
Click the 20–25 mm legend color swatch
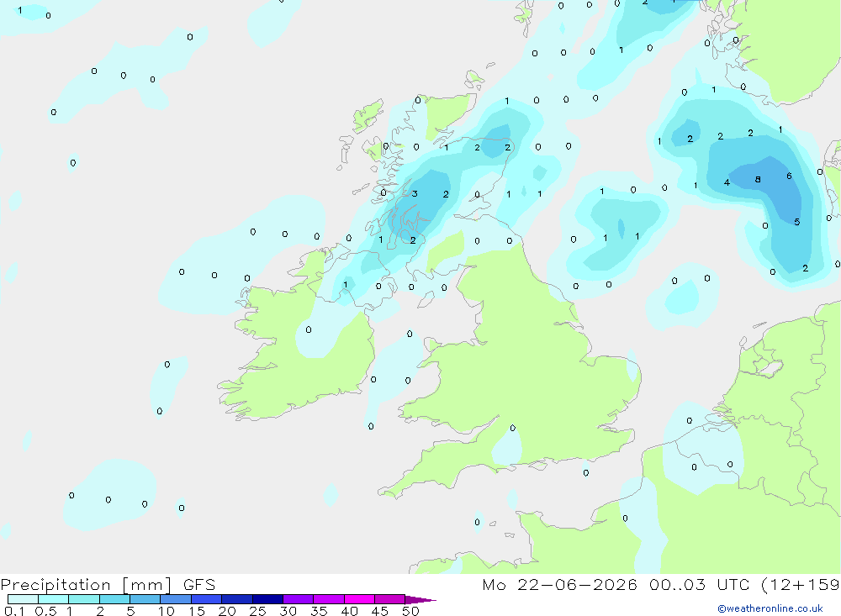(236, 599)
